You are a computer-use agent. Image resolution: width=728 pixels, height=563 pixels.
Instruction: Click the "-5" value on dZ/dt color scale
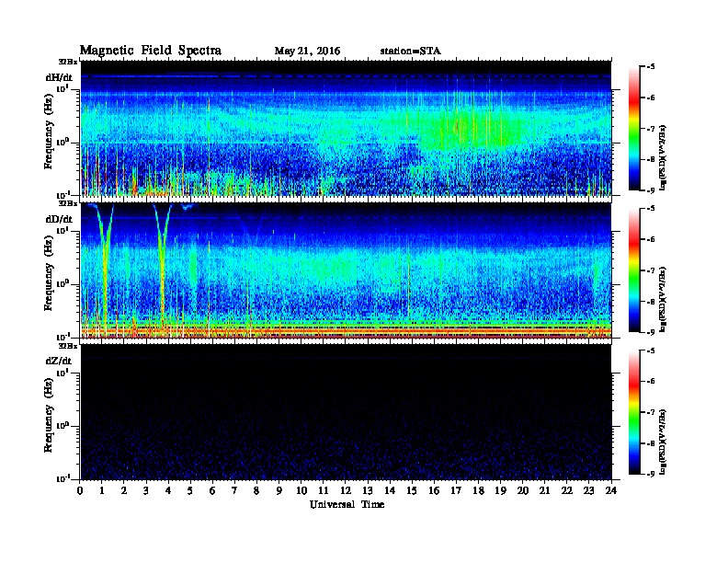click(x=651, y=350)
